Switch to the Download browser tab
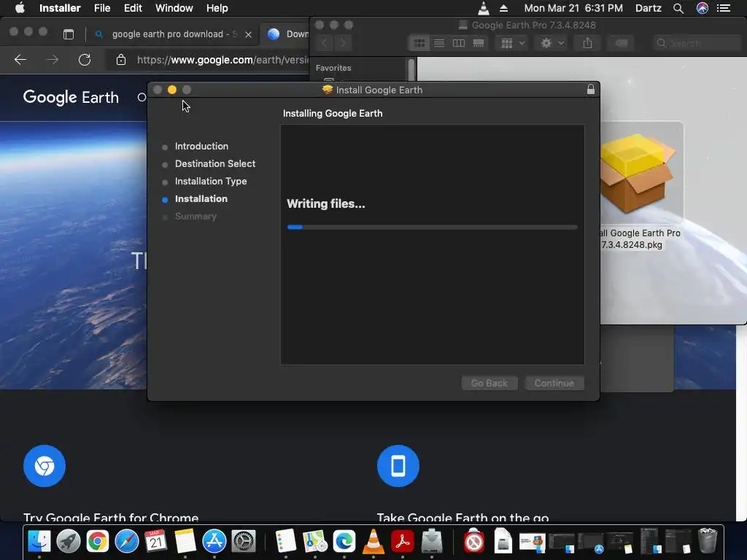The image size is (747, 560). point(287,34)
